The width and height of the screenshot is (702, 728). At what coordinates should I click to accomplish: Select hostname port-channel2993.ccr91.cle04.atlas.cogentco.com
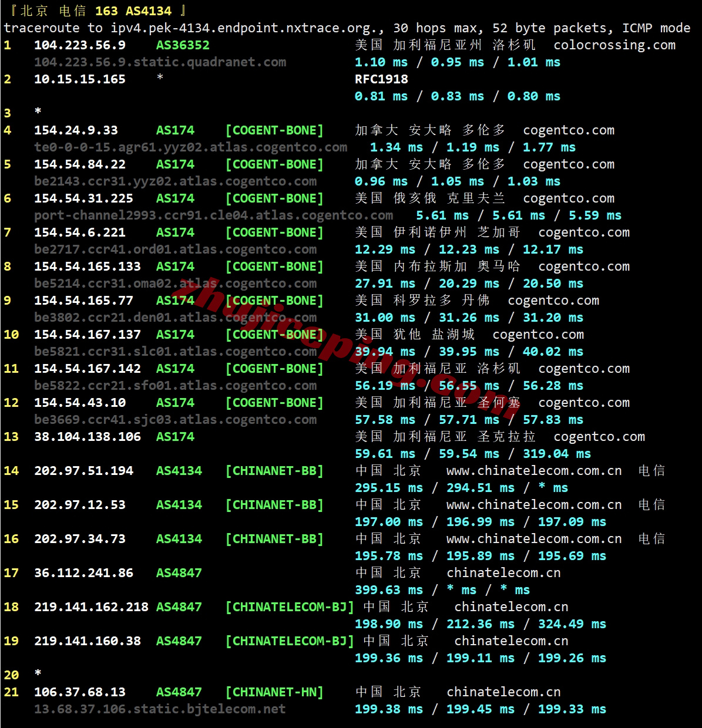(214, 215)
